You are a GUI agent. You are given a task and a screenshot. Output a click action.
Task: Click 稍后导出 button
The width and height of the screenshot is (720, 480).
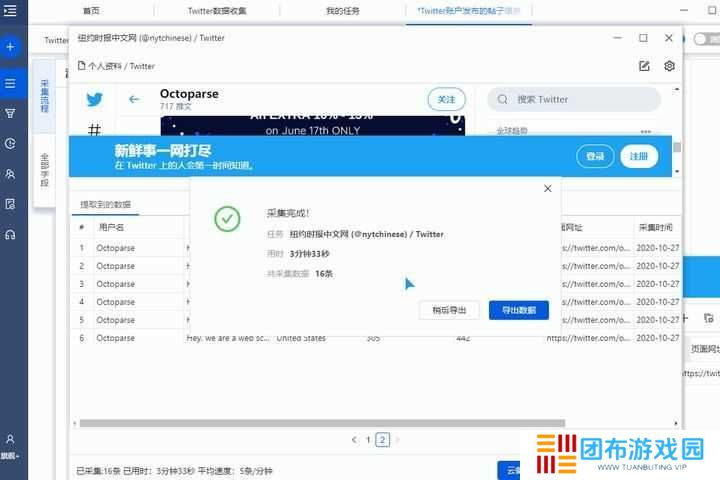pyautogui.click(x=449, y=310)
